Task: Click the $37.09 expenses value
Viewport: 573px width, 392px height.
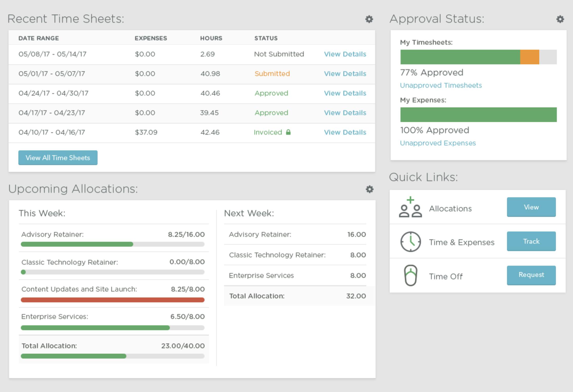Action: [x=146, y=132]
